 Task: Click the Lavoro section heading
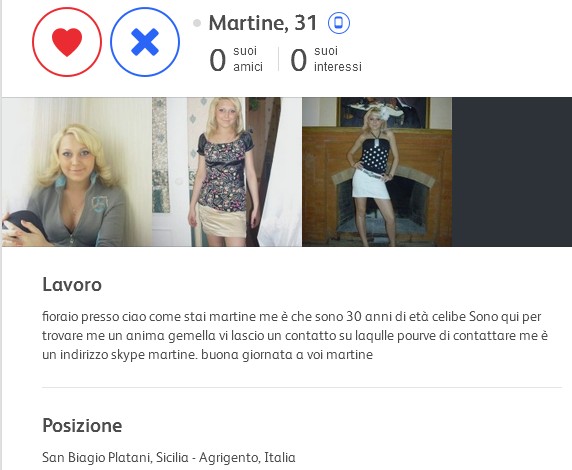click(x=72, y=284)
